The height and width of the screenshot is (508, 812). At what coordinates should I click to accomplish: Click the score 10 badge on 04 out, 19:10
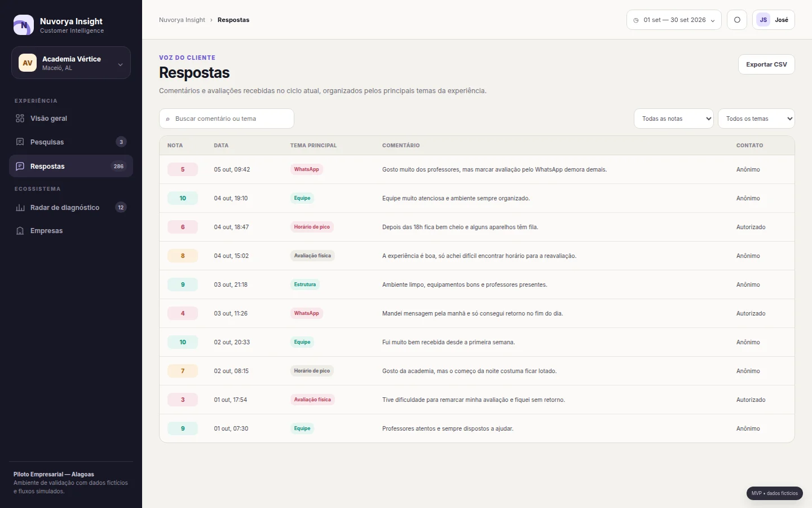click(x=183, y=198)
